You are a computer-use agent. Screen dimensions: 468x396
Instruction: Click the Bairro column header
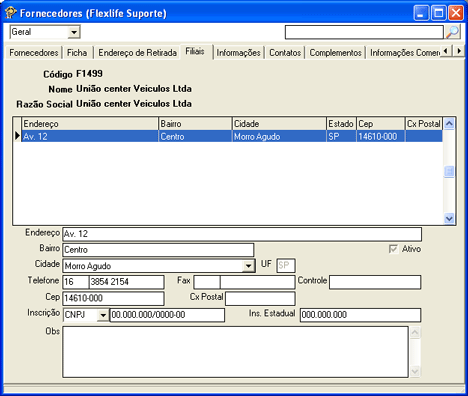(195, 124)
